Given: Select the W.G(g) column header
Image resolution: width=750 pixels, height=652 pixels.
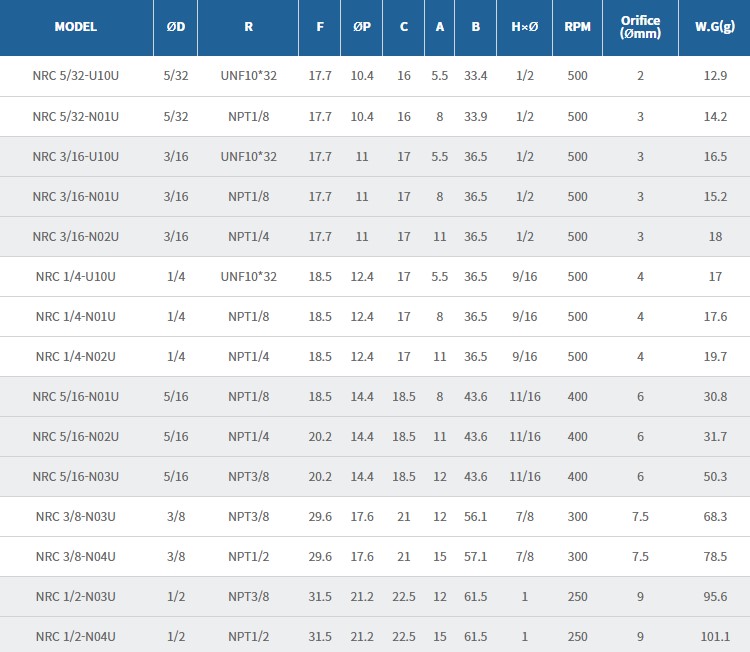Looking at the screenshot, I should (715, 27).
